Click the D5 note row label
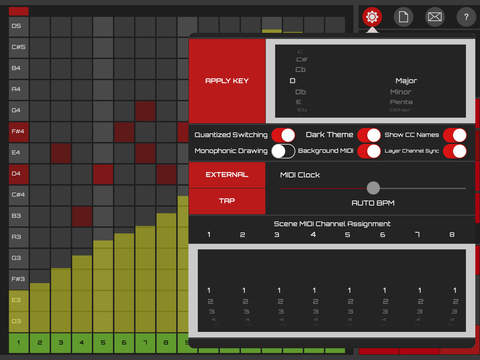The height and width of the screenshot is (360, 480). [x=19, y=26]
